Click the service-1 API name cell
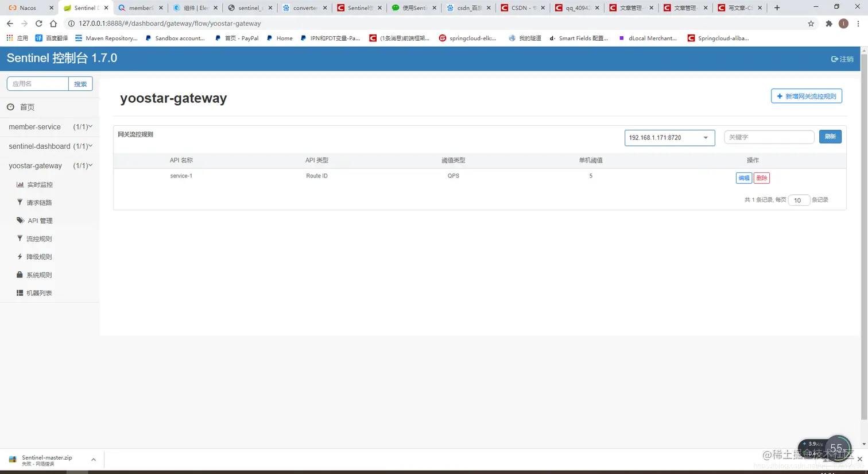 pos(181,176)
